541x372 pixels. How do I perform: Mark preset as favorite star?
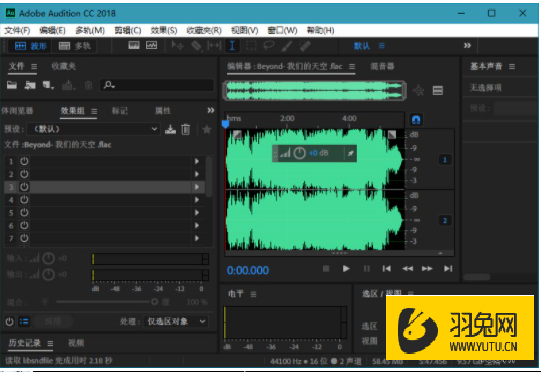pyautogui.click(x=207, y=129)
